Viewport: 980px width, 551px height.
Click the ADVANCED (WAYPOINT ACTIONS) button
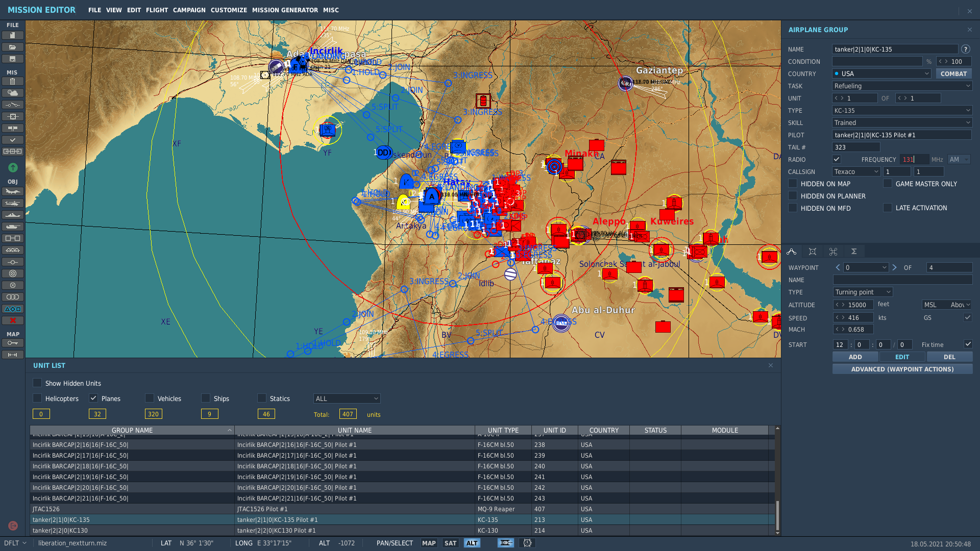point(902,369)
